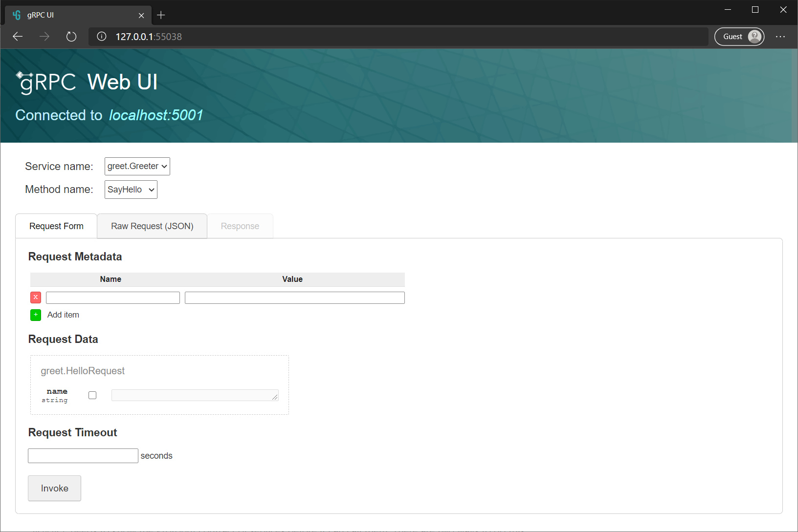
Task: Click the metadata Name input field
Action: coord(113,298)
